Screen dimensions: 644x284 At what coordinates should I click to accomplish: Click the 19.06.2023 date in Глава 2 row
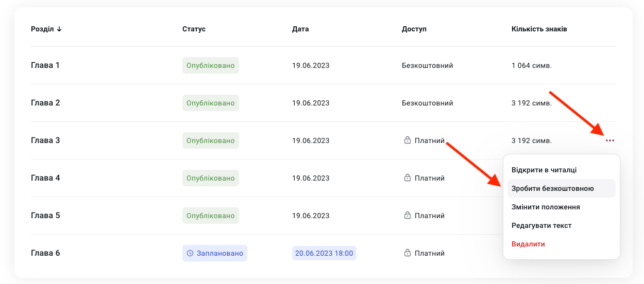click(311, 103)
